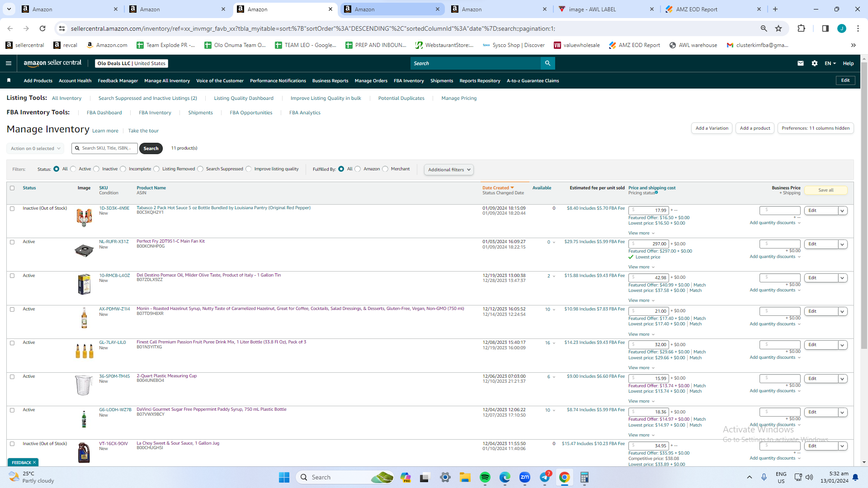868x488 pixels.
Task: Switch to the image - AWL LABEL tab
Action: point(606,9)
